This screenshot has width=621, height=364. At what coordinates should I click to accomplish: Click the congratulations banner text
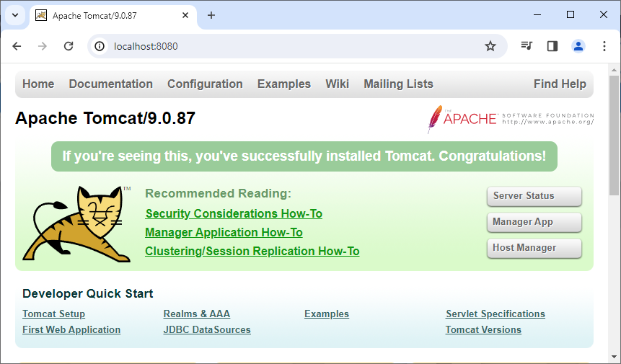pyautogui.click(x=304, y=156)
